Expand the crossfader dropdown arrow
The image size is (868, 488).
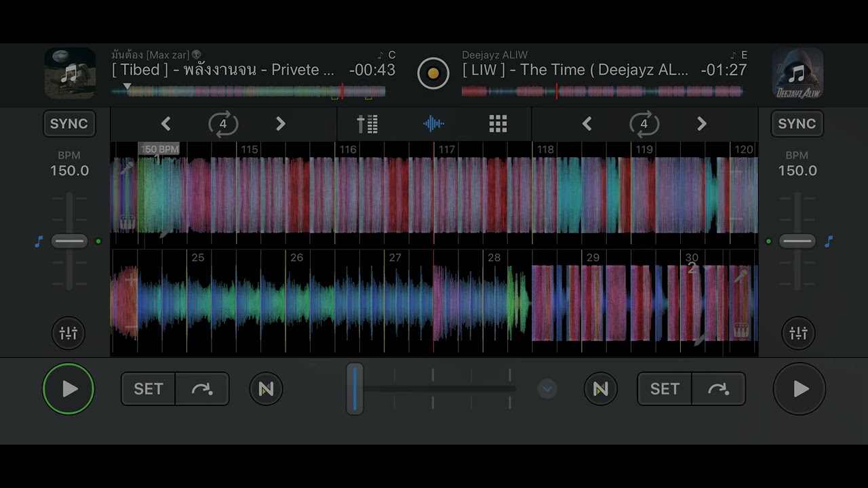coord(547,389)
